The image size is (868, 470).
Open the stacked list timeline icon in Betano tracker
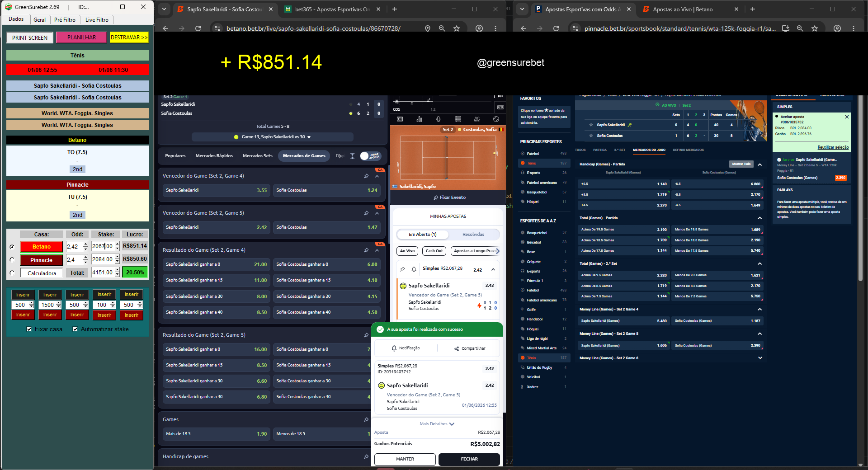point(458,119)
